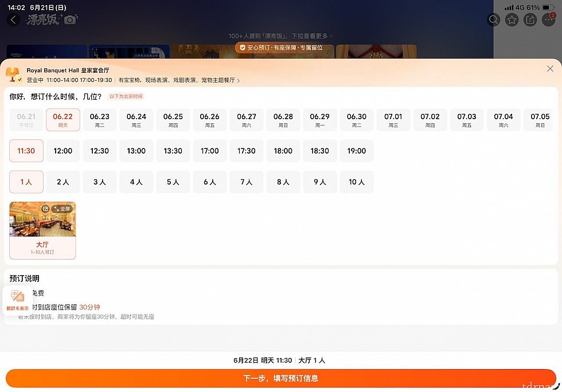The image size is (562, 392).
Task: Select the 12:30 time slot
Action: coord(100,151)
